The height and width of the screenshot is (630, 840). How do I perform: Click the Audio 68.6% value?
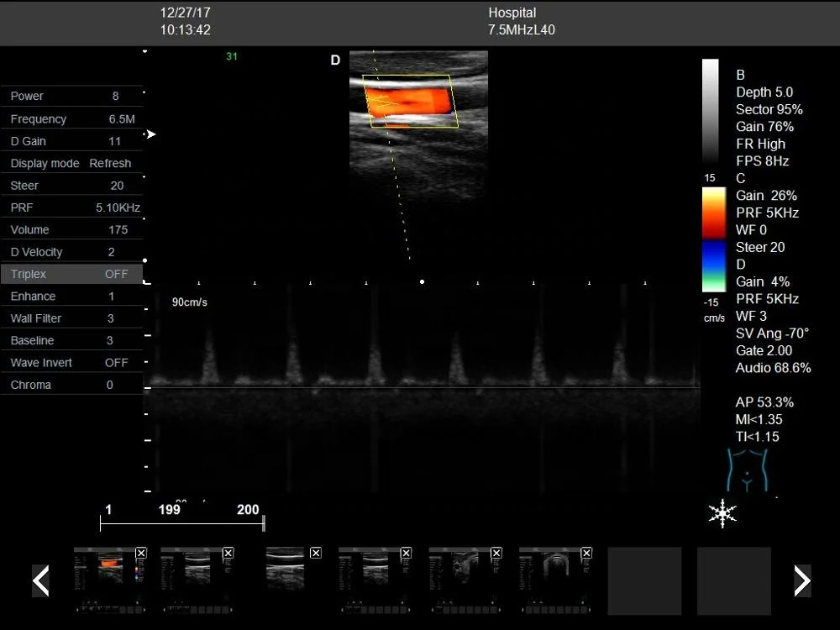tap(773, 368)
